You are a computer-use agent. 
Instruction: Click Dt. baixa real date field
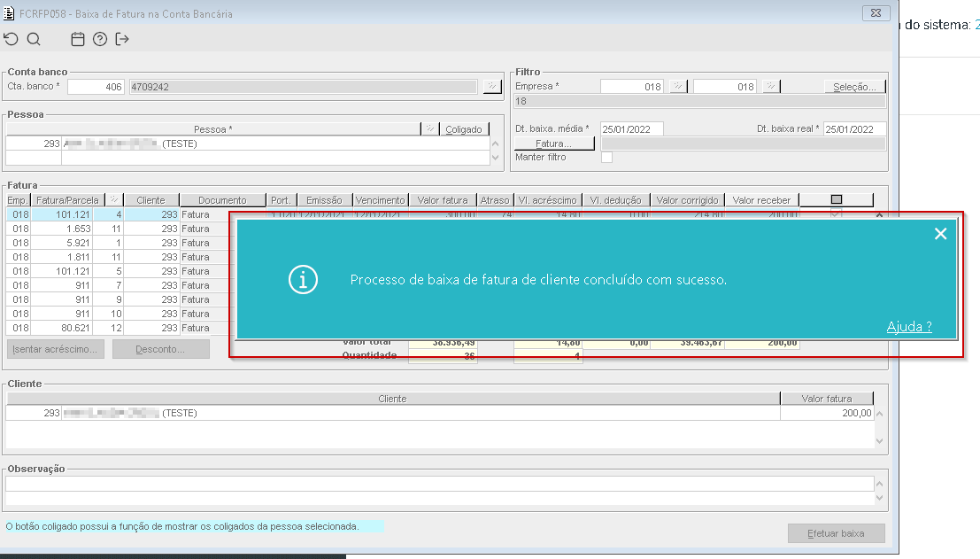854,128
